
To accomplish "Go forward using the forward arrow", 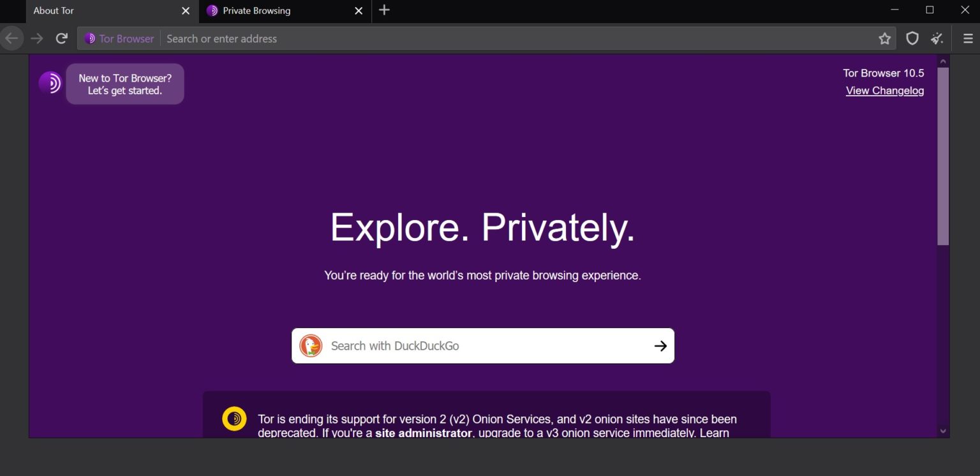I will pyautogui.click(x=37, y=38).
